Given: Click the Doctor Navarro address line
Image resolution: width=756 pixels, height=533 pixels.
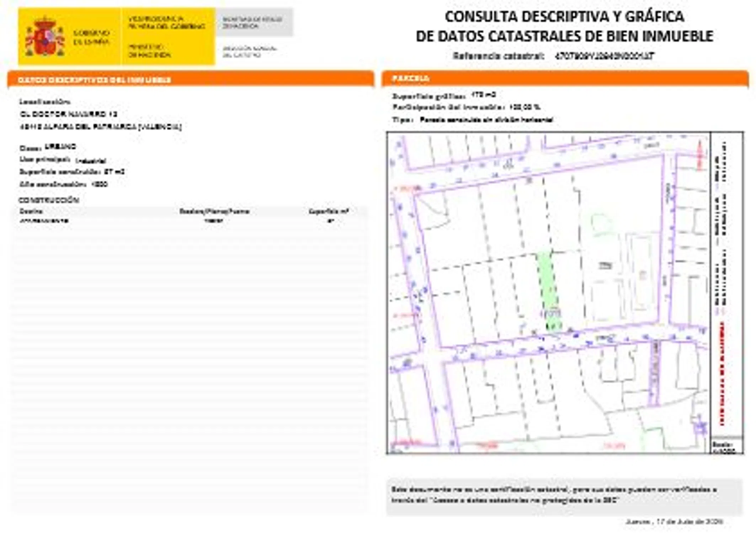Looking at the screenshot, I should point(68,114).
